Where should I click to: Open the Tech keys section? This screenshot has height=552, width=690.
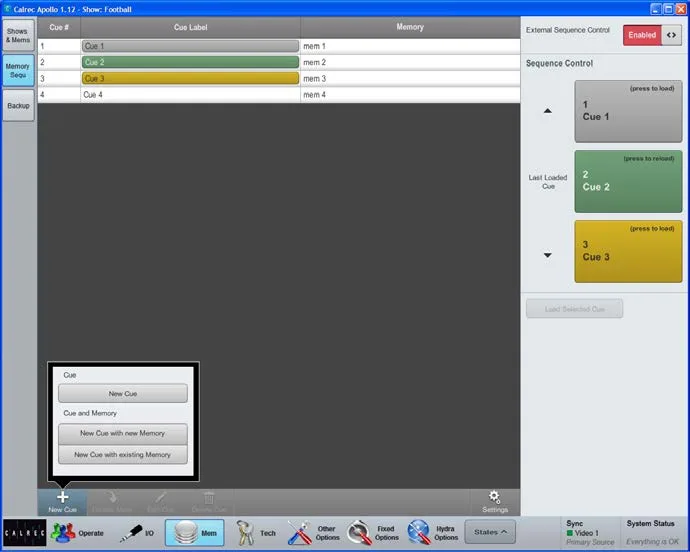[256, 533]
